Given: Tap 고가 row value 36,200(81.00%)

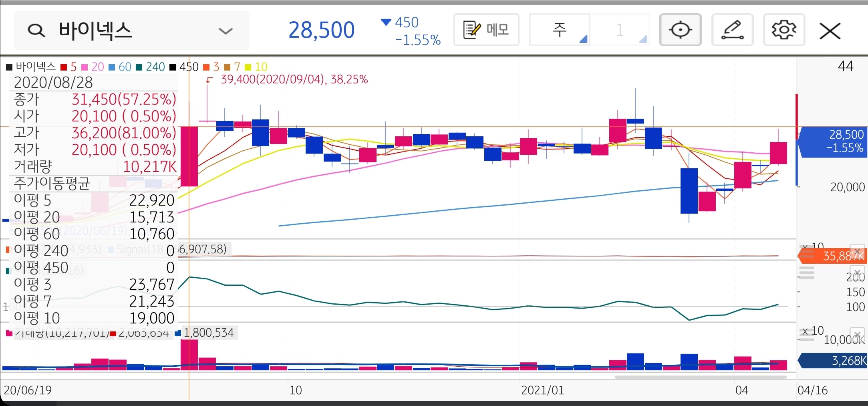Looking at the screenshot, I should tap(124, 133).
